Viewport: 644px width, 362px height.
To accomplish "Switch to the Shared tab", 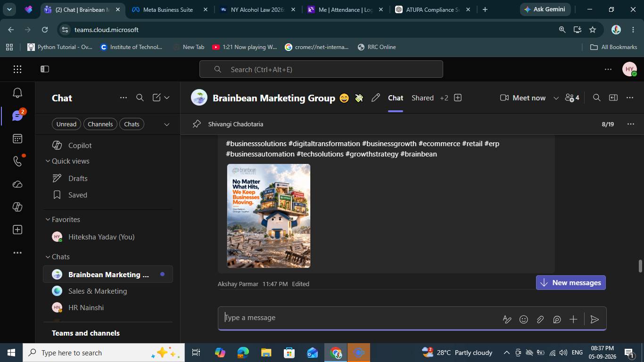I will (x=422, y=98).
